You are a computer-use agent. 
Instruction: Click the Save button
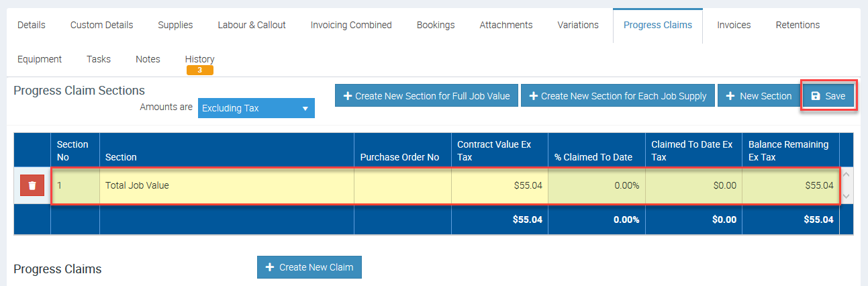(828, 96)
